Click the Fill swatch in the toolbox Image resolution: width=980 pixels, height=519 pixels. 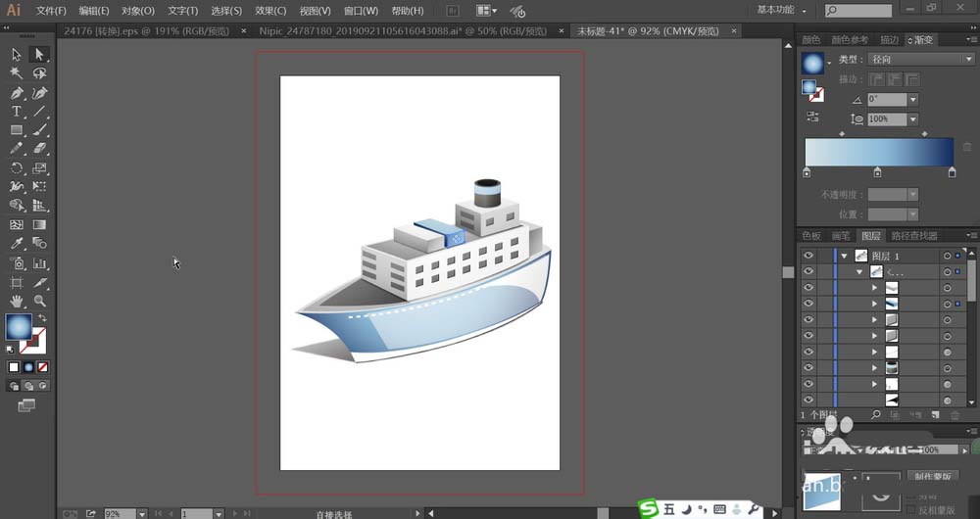[x=18, y=327]
